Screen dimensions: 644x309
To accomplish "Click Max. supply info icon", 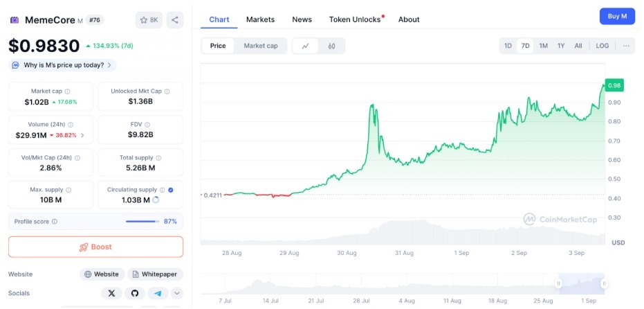I will (68, 190).
